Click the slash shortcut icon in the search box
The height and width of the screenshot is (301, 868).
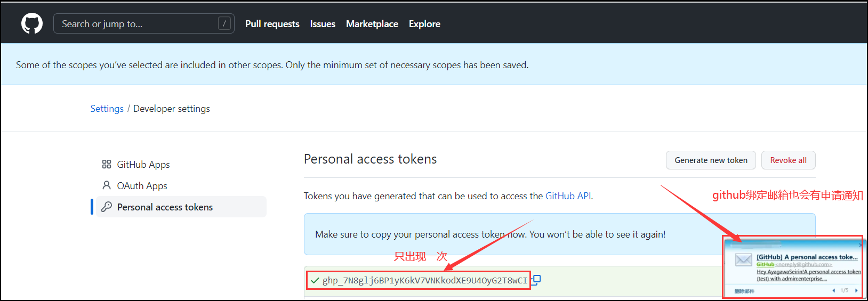pyautogui.click(x=224, y=23)
